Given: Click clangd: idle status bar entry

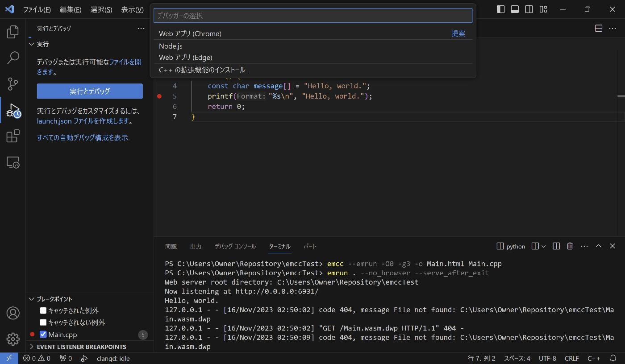Looking at the screenshot, I should [113, 358].
